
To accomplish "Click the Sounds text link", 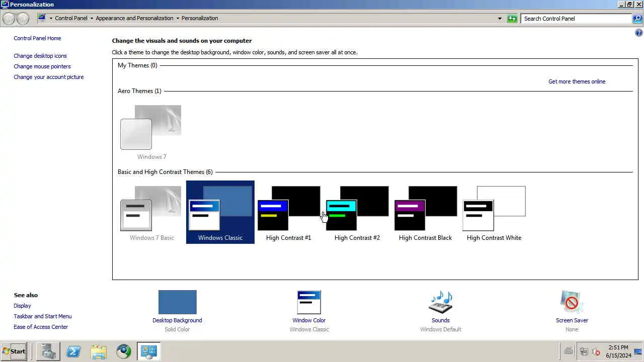I will [x=441, y=320].
